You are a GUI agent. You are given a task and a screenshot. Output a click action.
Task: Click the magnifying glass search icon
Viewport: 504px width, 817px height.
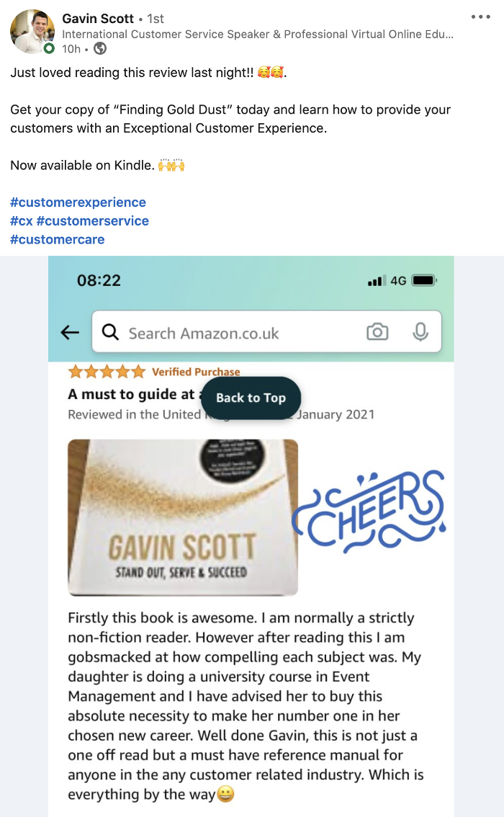click(110, 332)
